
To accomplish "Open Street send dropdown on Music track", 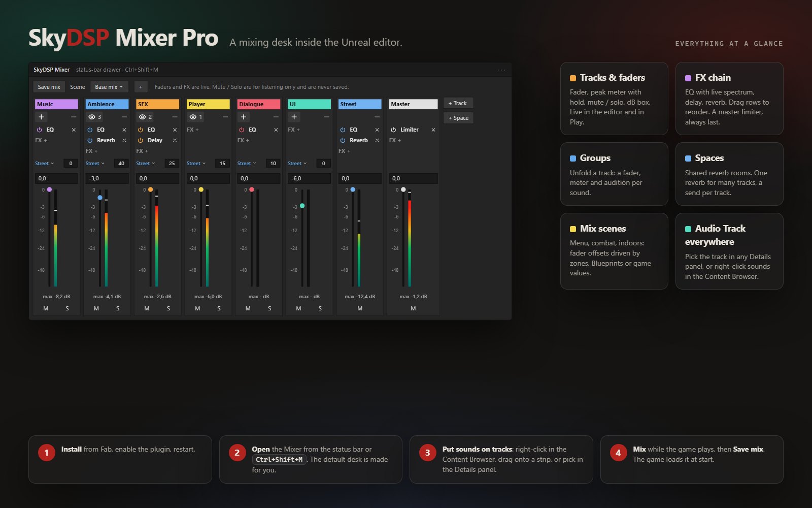I will (x=45, y=164).
